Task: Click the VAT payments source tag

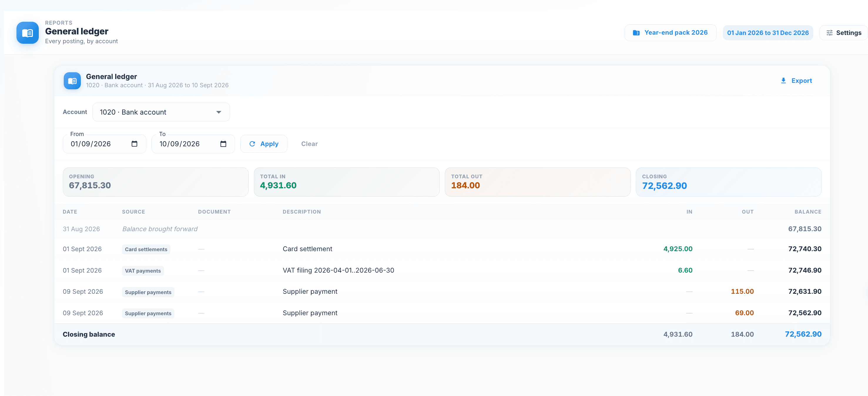Action: (143, 271)
